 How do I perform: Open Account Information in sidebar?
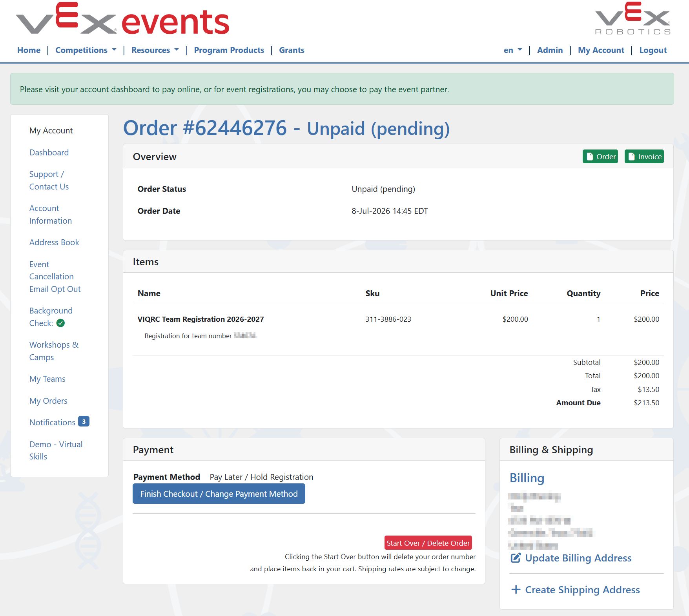pos(51,214)
